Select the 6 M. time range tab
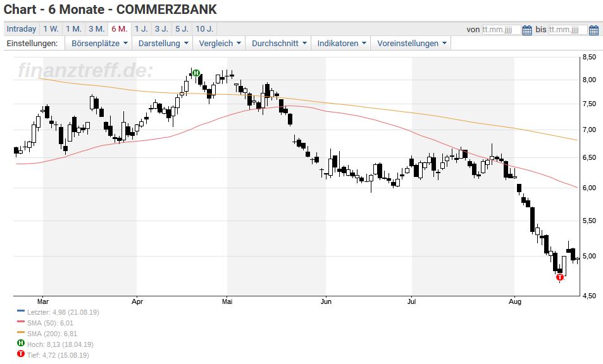This screenshot has height=364, width=603. (x=120, y=29)
